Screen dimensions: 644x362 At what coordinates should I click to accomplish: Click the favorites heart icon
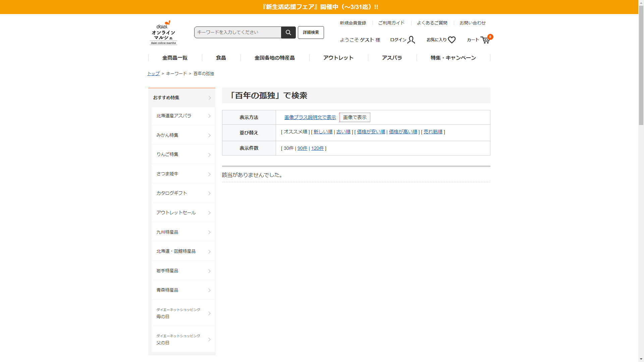click(452, 40)
